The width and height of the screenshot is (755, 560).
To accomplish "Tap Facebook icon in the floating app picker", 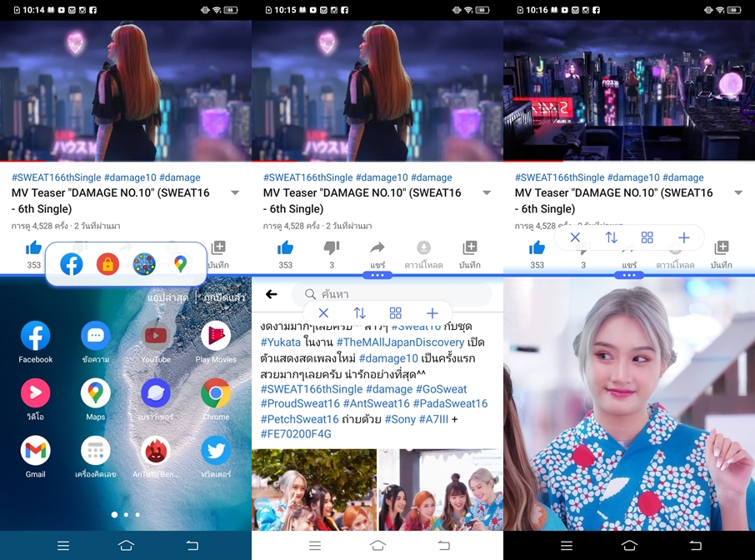I will [72, 264].
